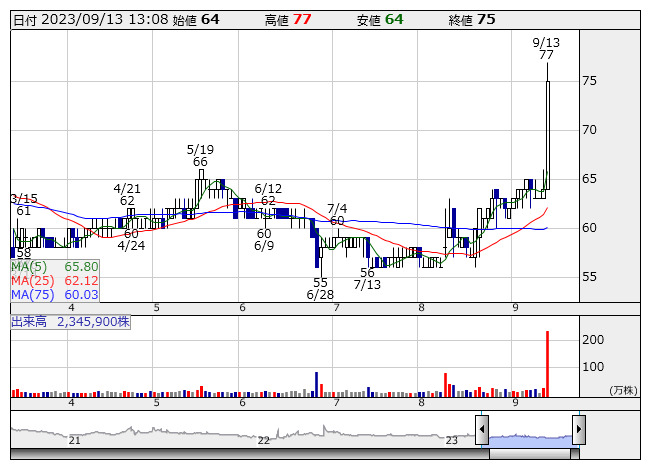Click the 始値 64 opening price
The height and width of the screenshot is (470, 653).
tap(196, 20)
